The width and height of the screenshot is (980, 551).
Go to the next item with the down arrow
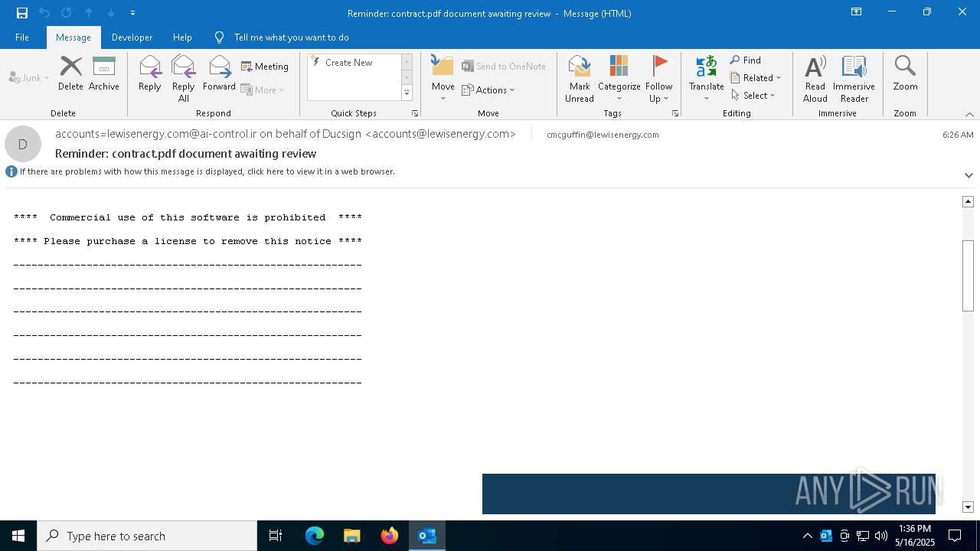click(111, 13)
